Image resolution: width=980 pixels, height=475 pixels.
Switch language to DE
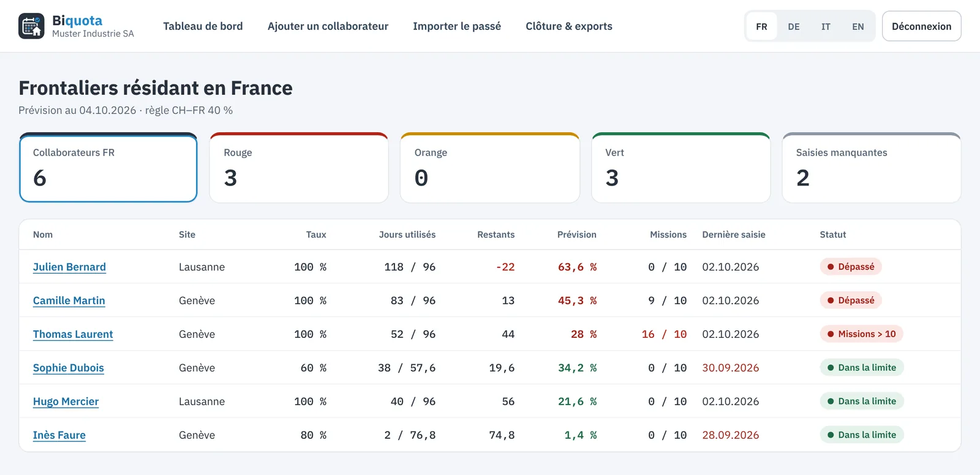coord(794,26)
